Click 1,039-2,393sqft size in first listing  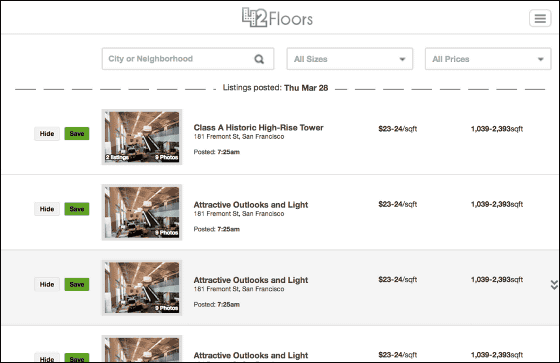[x=497, y=129]
